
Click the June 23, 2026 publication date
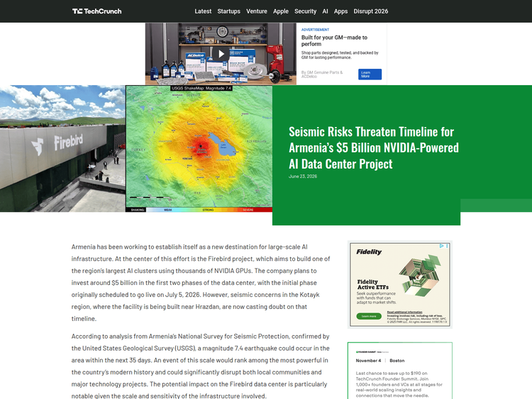pos(303,176)
